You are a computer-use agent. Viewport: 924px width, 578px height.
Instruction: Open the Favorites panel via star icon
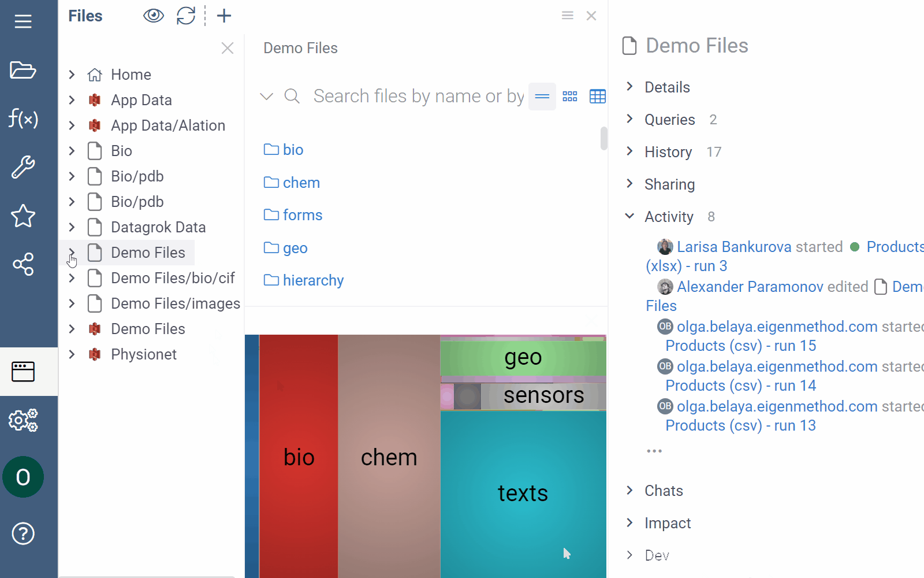[23, 216]
